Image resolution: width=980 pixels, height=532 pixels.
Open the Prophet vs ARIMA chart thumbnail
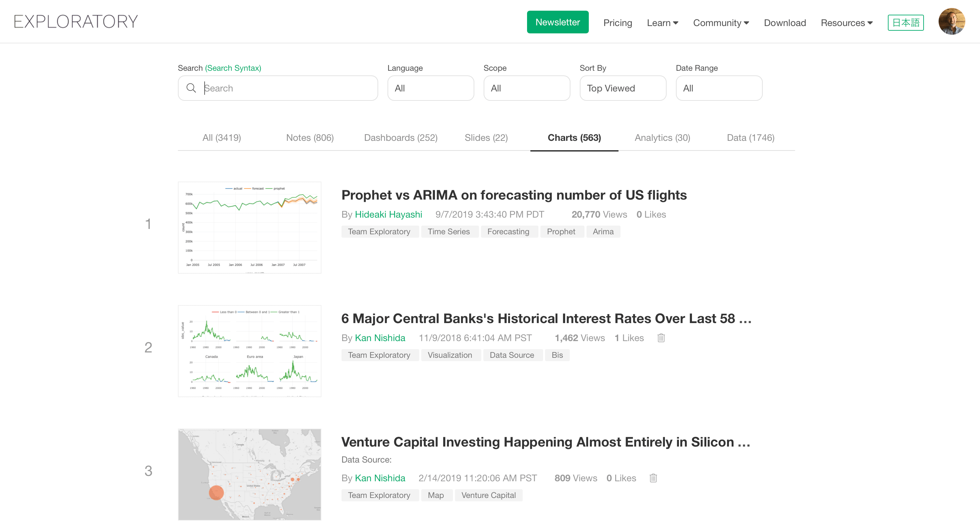tap(250, 227)
